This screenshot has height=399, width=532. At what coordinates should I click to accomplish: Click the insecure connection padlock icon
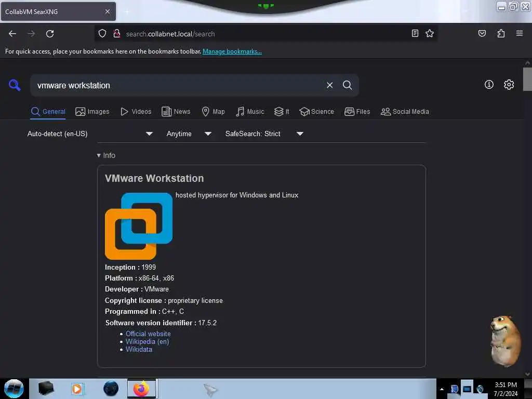pyautogui.click(x=117, y=33)
